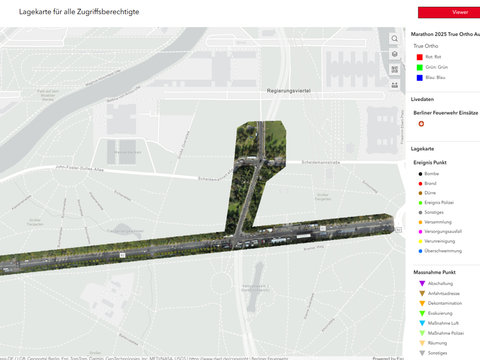
Task: Click the Brand legend label
Action: pyautogui.click(x=430, y=184)
